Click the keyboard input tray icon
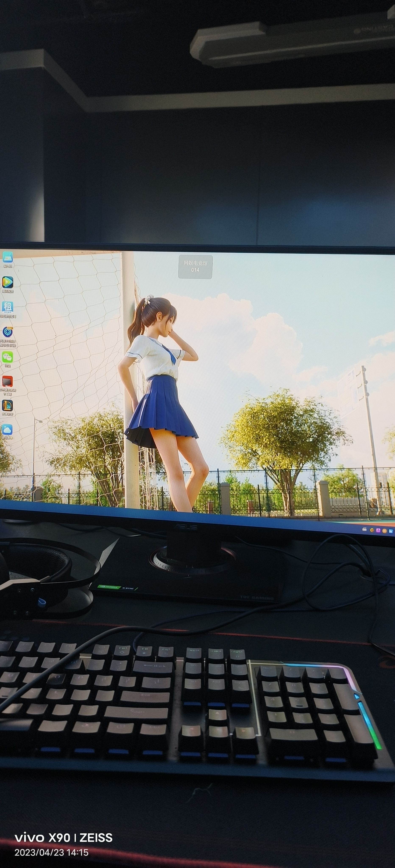This screenshot has height=868, width=395. tap(364, 529)
